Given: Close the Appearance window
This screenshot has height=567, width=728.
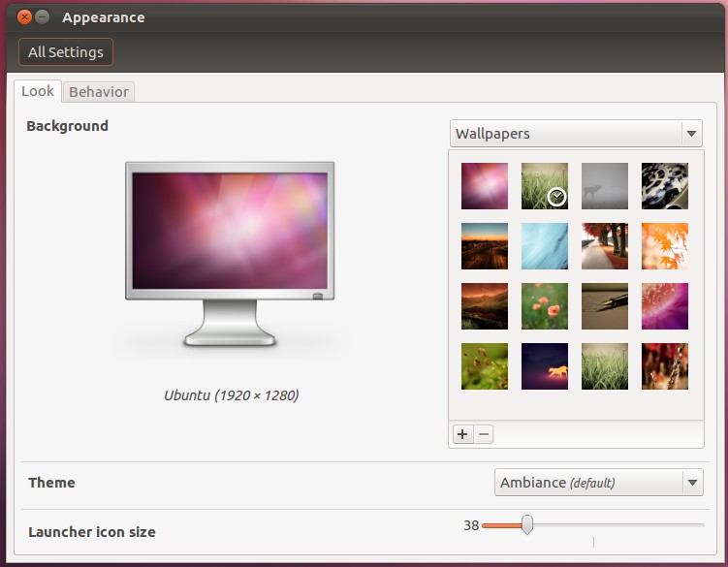Looking at the screenshot, I should click(24, 17).
